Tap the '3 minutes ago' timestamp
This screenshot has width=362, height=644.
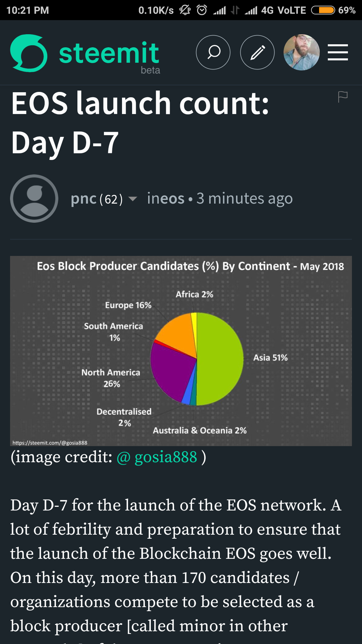click(245, 199)
